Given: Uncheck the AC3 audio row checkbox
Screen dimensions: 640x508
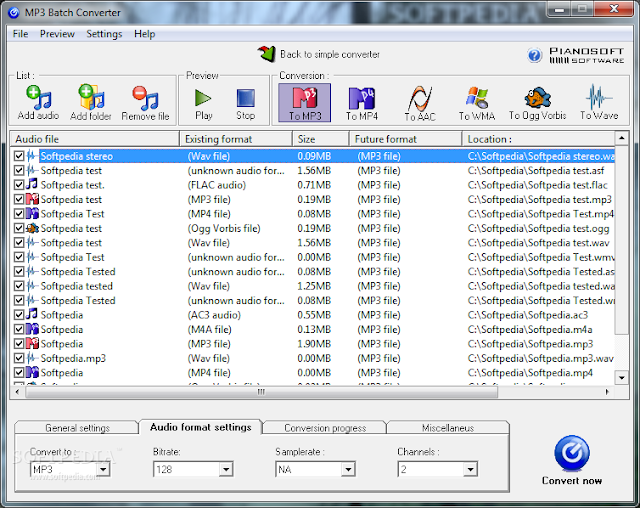Looking at the screenshot, I should click(x=19, y=315).
